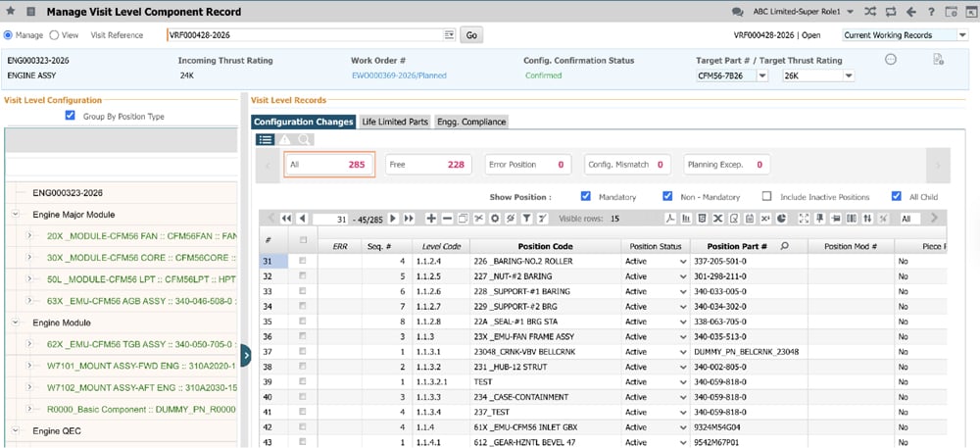Screen dimensions: 980x448
Task: Open the chat bubbles icon
Action: (x=738, y=12)
